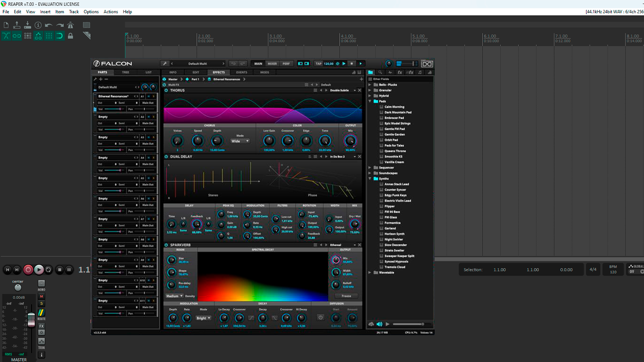644x362 pixels.
Task: Click the PERF view button
Action: coord(286,64)
